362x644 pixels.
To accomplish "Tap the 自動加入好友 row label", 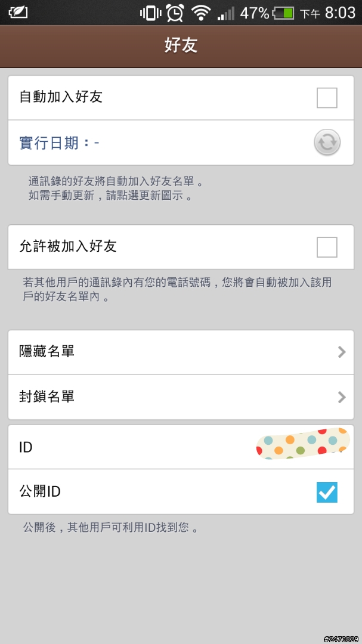I will tap(61, 97).
